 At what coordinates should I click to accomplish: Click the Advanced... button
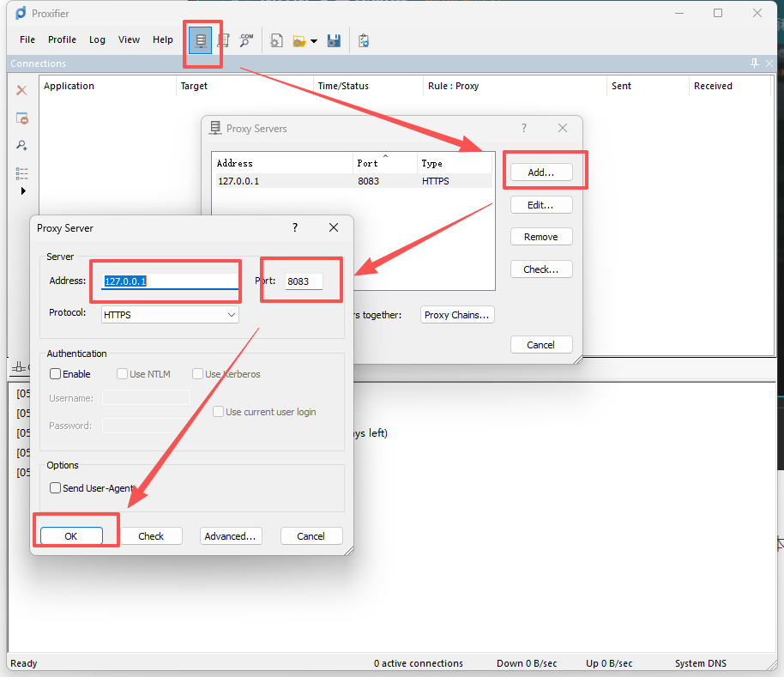[x=231, y=536]
